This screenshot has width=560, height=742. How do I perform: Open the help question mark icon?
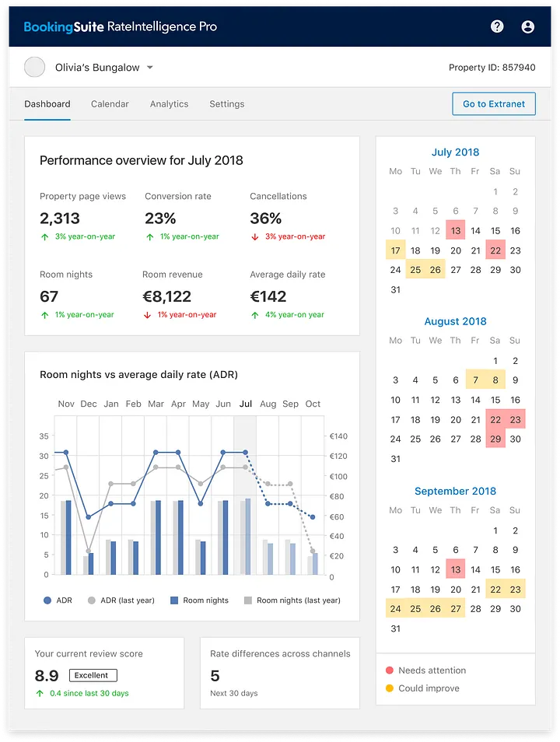497,26
